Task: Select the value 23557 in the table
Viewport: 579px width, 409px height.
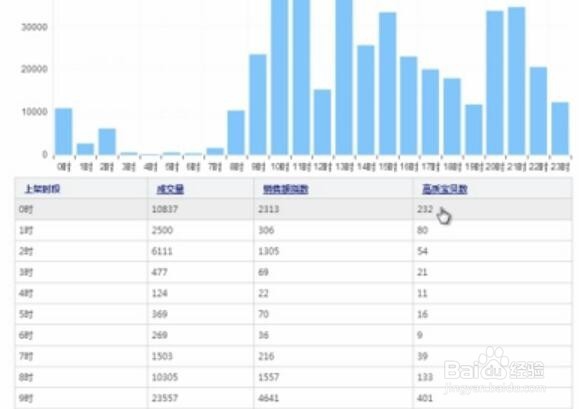Action: pyautogui.click(x=165, y=398)
